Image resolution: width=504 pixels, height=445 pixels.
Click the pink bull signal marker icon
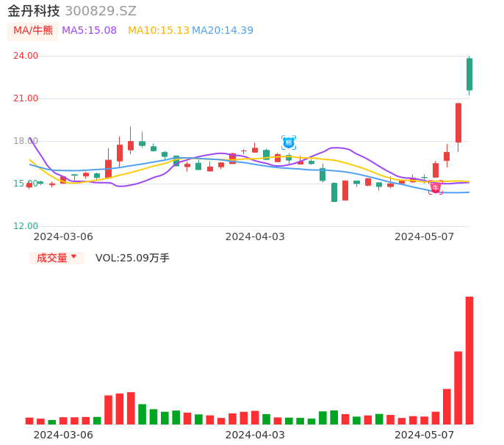click(436, 187)
